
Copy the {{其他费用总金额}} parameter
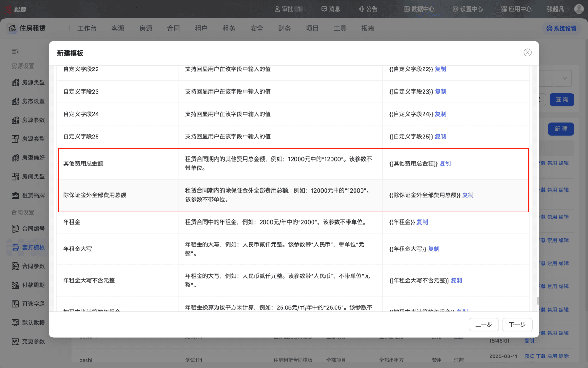[445, 163]
